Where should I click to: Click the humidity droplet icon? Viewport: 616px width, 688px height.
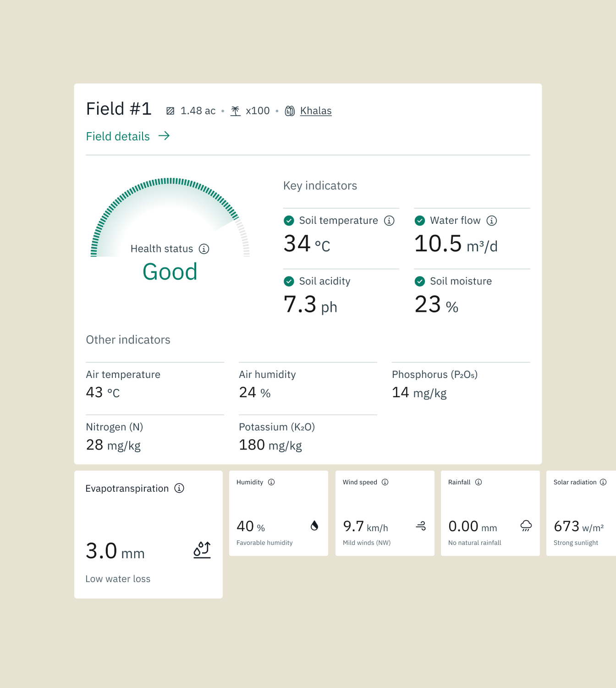tap(314, 526)
